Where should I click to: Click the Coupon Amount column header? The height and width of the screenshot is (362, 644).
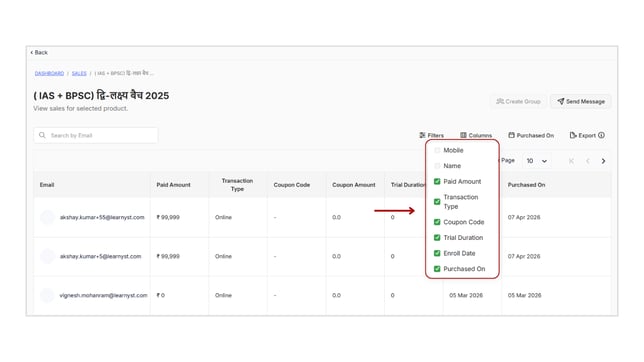click(x=354, y=185)
